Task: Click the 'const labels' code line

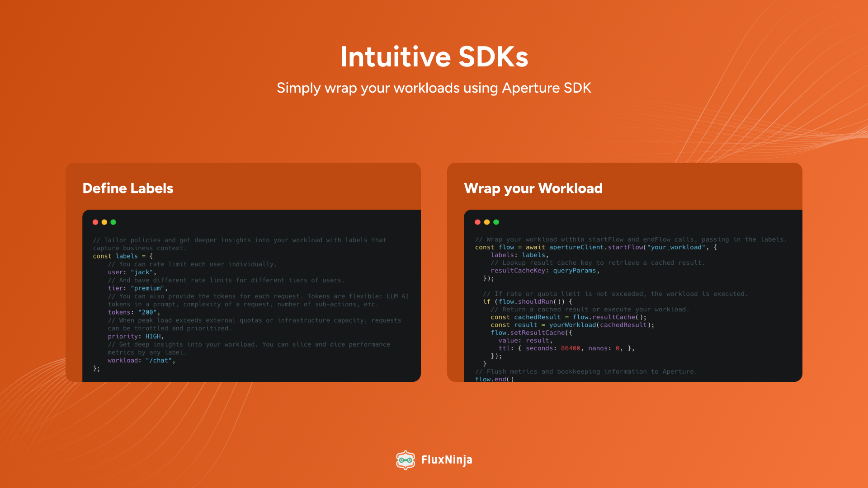Action: (x=123, y=256)
